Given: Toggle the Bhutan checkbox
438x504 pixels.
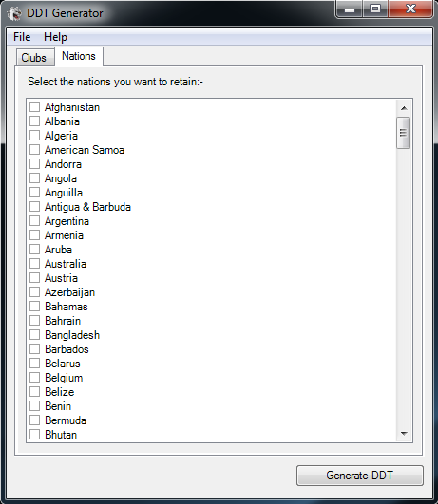Looking at the screenshot, I should coord(34,435).
